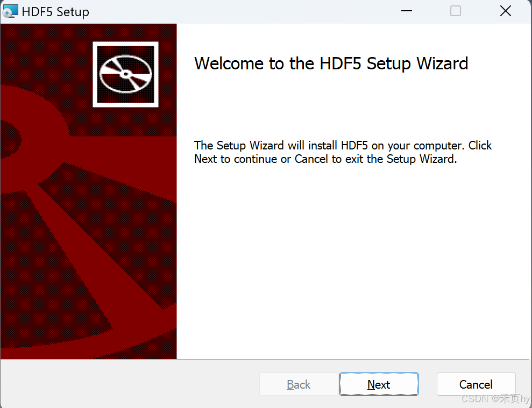This screenshot has height=408, width=532.
Task: Advance the wizard using Next
Action: (379, 384)
